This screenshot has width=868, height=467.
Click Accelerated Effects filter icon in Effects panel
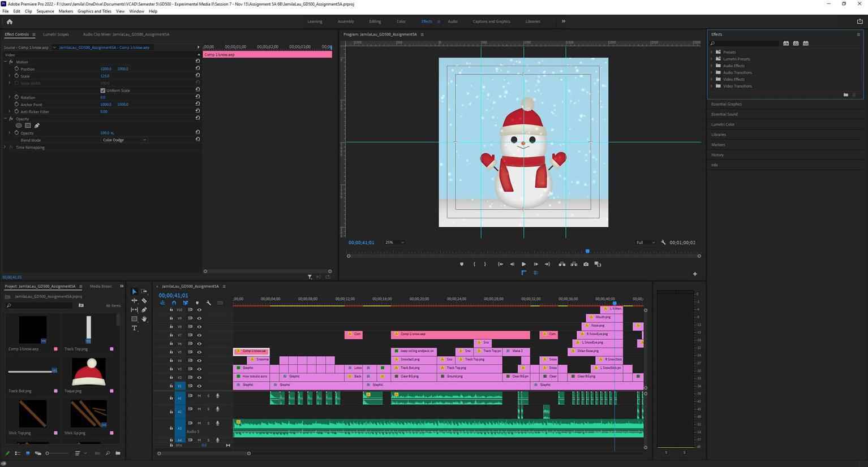pos(786,43)
